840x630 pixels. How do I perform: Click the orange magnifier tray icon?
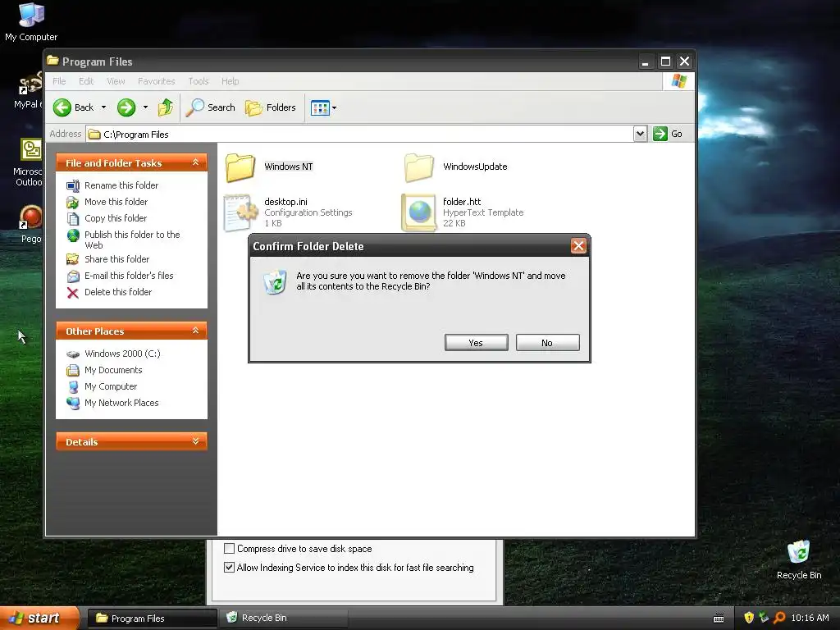pyautogui.click(x=779, y=618)
